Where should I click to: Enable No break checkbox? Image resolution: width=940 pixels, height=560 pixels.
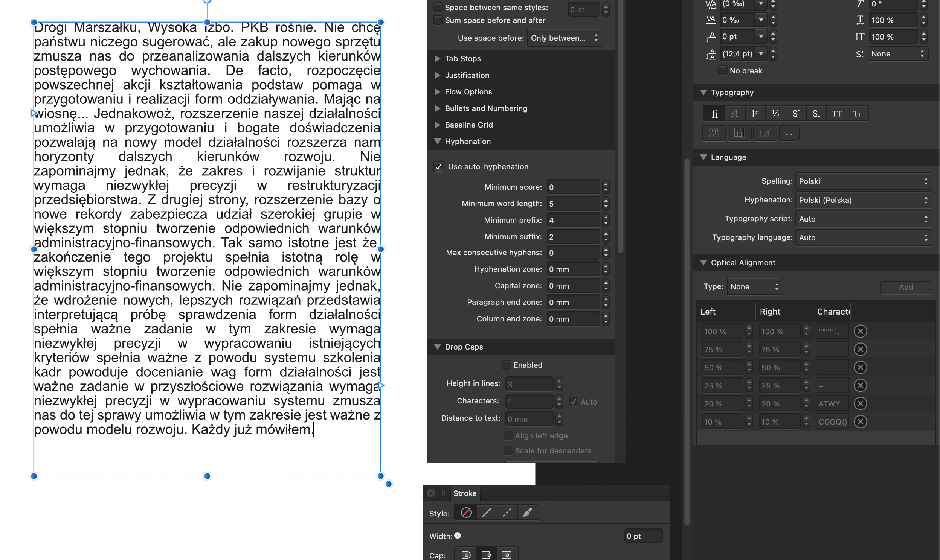722,71
